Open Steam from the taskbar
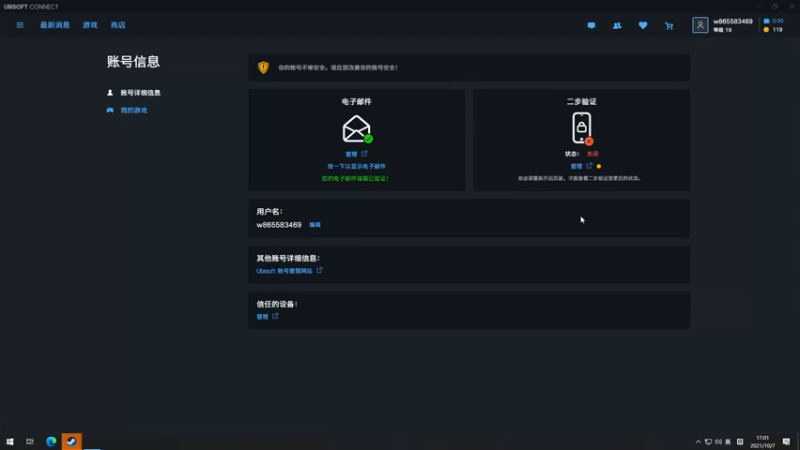 click(71, 442)
